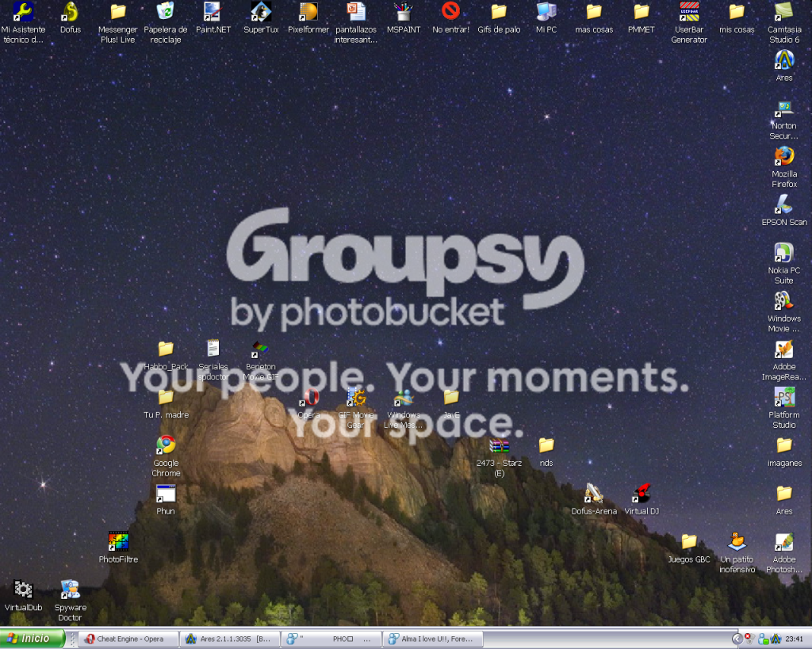The image size is (812, 649).
Task: Launch Windows Live Messenger shortcut
Action: click(x=404, y=408)
